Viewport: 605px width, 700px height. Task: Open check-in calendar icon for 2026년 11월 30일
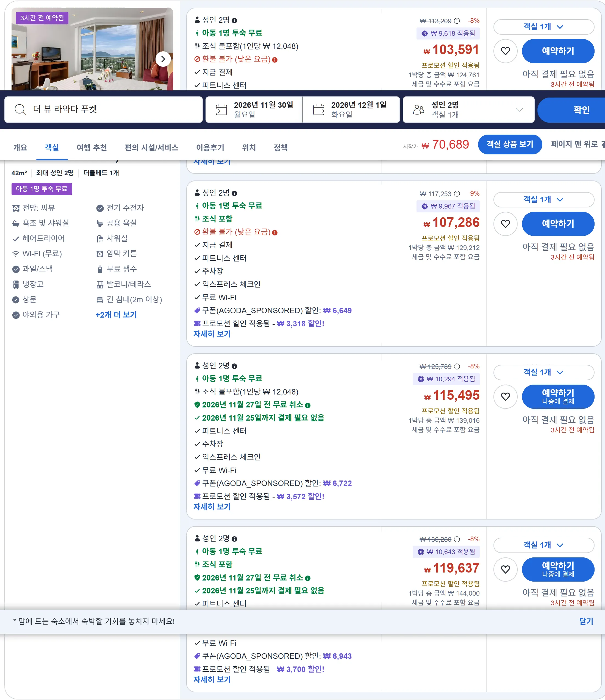tap(221, 109)
